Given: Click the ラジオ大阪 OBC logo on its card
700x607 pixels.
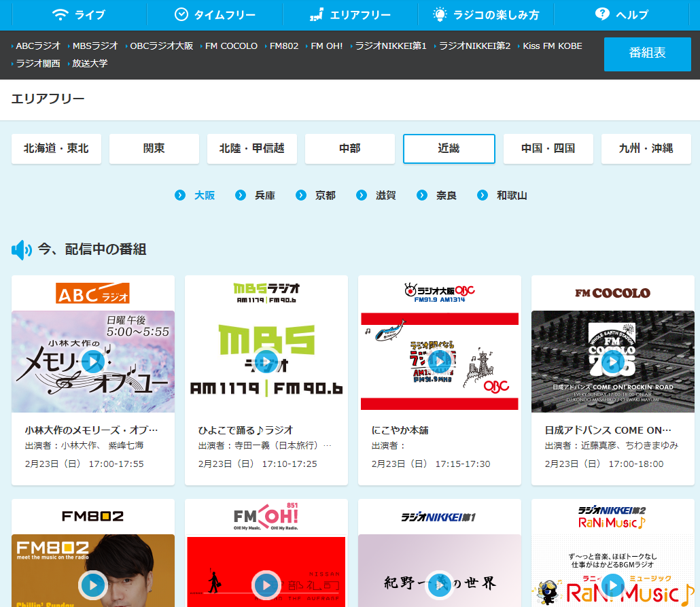Looking at the screenshot, I should tap(440, 293).
